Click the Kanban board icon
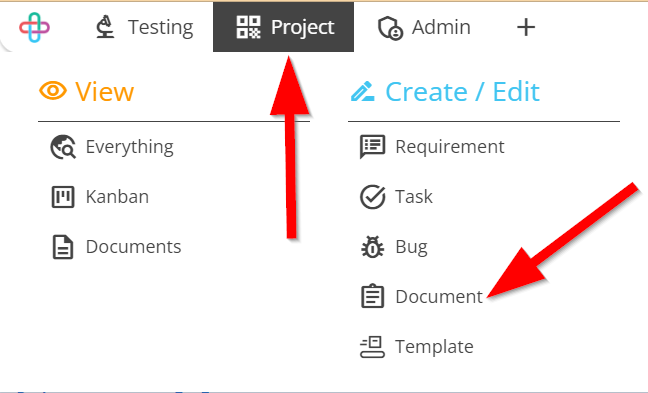The height and width of the screenshot is (393, 648). pos(63,197)
